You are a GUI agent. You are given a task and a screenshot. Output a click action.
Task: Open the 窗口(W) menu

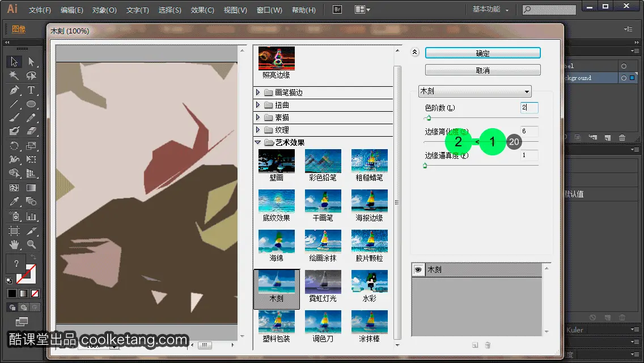[269, 10]
